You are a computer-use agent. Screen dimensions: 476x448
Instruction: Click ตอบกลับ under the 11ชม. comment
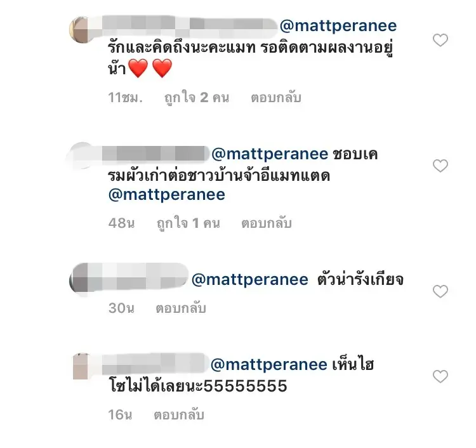coord(276,98)
